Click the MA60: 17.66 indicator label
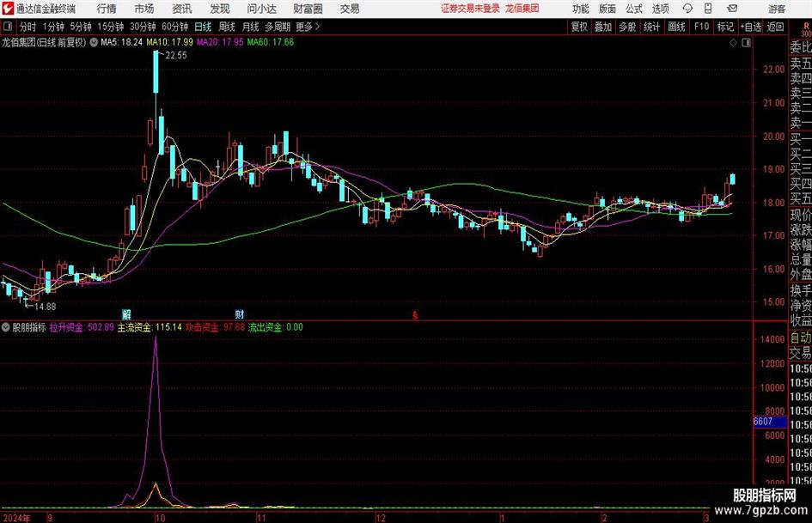The image size is (812, 523). pos(271,42)
